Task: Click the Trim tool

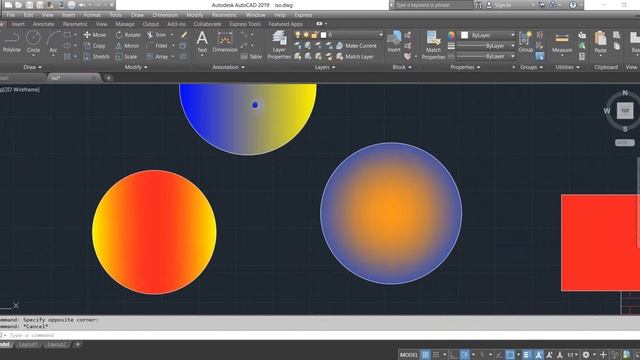Action: [x=157, y=35]
